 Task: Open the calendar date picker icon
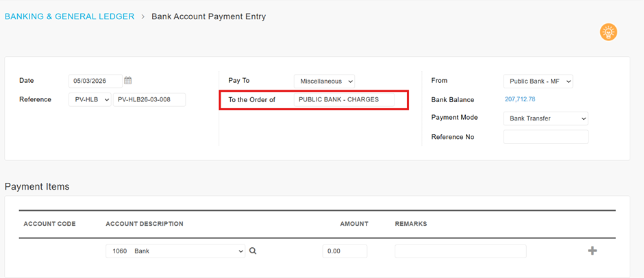pos(128,81)
